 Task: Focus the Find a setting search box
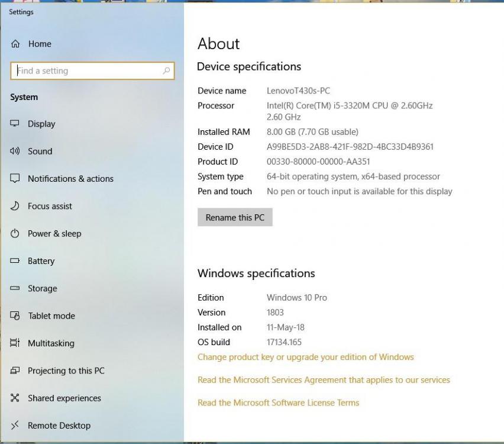pyautogui.click(x=89, y=71)
